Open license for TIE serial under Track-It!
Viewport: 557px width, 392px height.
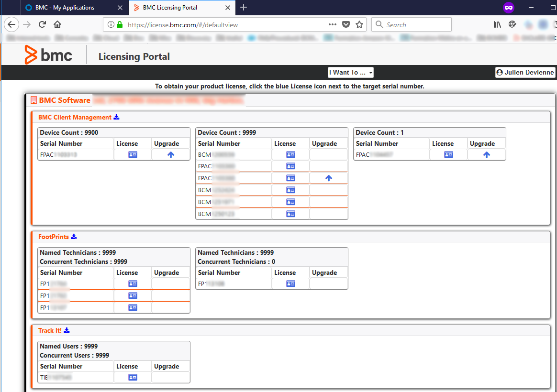[133, 378]
